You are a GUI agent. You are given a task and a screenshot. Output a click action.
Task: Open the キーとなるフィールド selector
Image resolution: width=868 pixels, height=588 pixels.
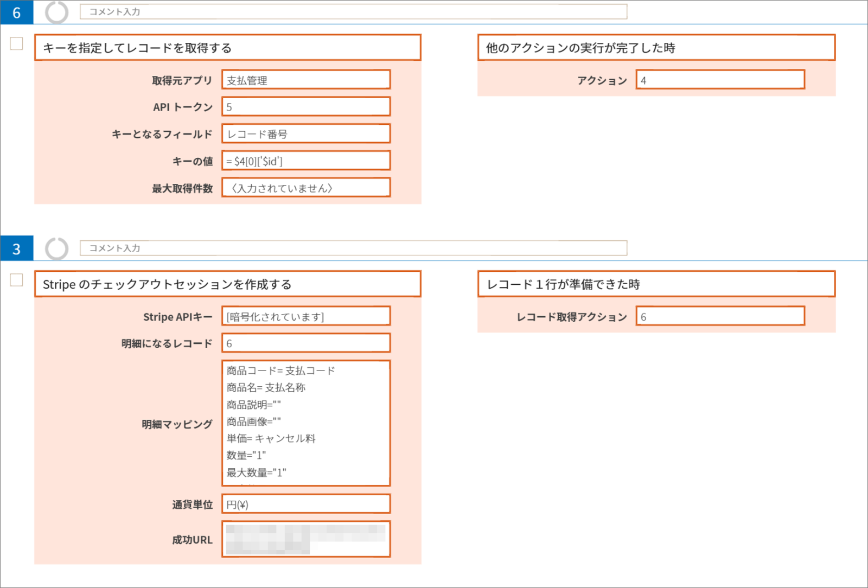click(x=306, y=134)
